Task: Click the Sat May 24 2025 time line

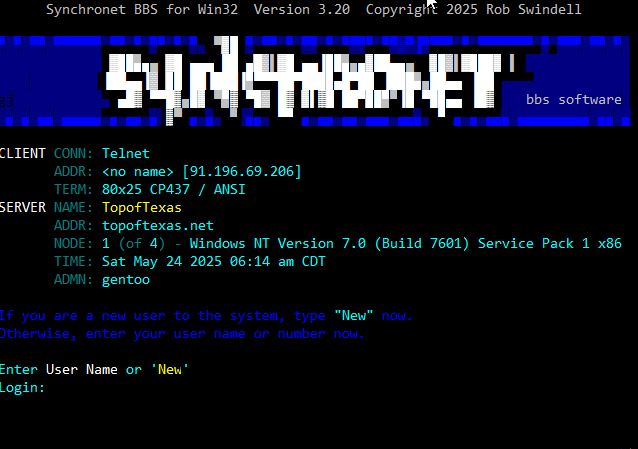Action: click(214, 261)
